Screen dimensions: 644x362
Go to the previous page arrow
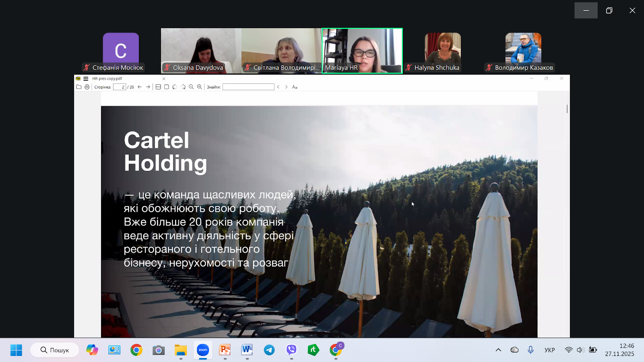pyautogui.click(x=140, y=87)
